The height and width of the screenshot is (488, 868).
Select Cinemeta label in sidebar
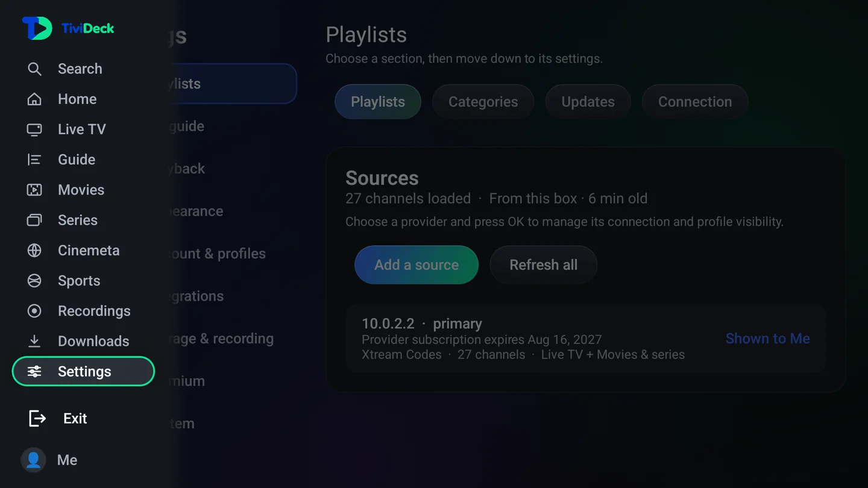pos(89,250)
